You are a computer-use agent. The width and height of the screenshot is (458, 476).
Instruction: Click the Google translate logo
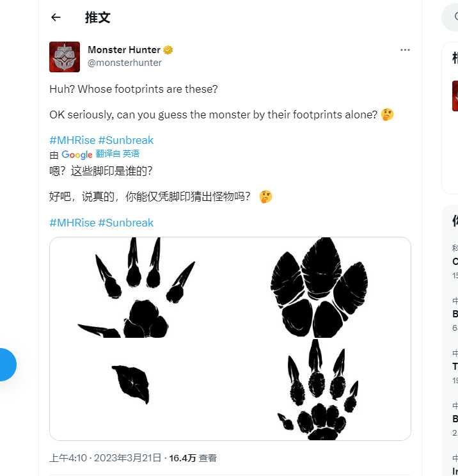click(x=77, y=155)
